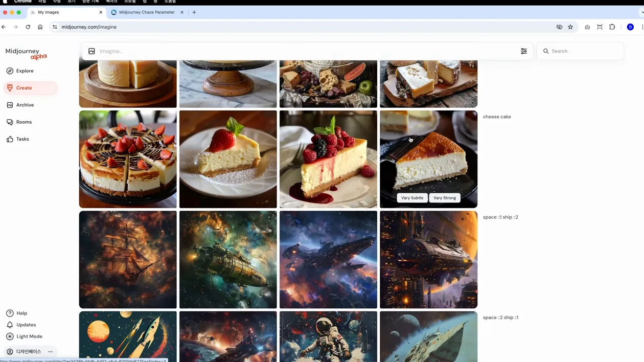644x362 pixels.
Task: Open the Chrome profile avatar
Action: tap(630, 27)
